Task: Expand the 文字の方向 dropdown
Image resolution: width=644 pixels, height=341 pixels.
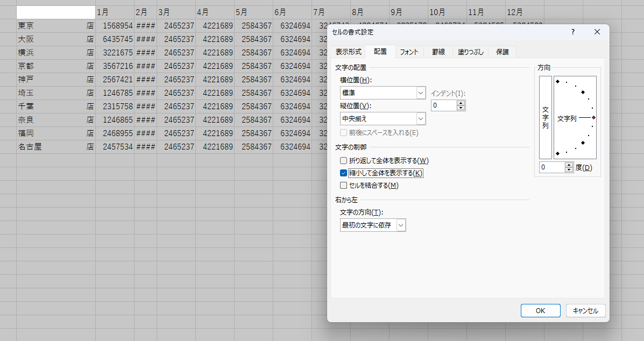Action: tap(401, 225)
